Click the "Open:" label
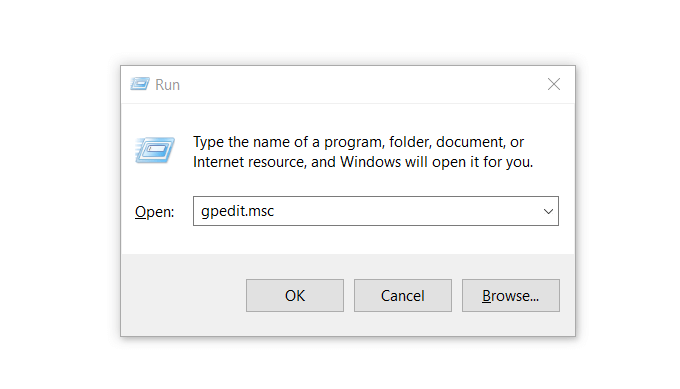Image resolution: width=680 pixels, height=389 pixels. point(154,212)
